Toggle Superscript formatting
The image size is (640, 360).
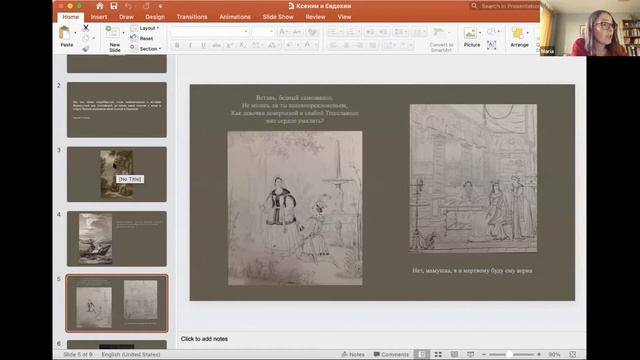coord(230,45)
